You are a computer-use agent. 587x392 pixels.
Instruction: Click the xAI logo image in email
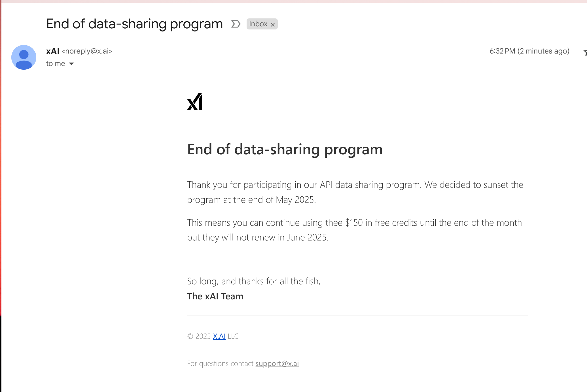195,101
